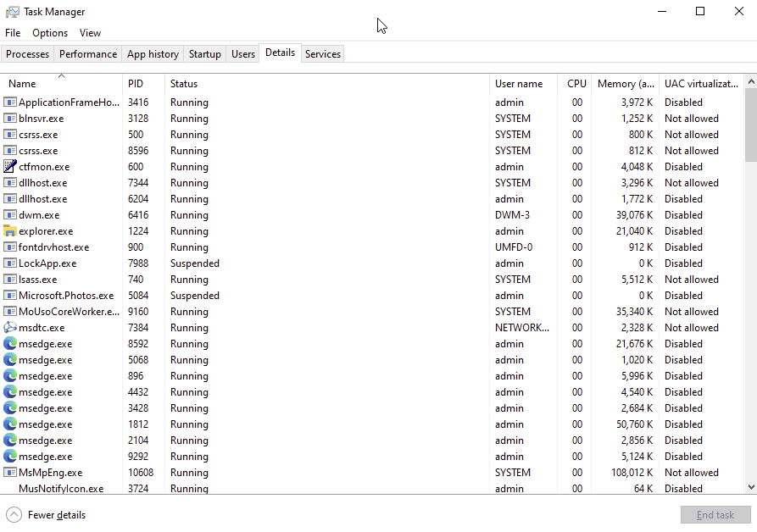Click the UMFD-0 user name cell
The image size is (757, 532).
[x=513, y=247]
